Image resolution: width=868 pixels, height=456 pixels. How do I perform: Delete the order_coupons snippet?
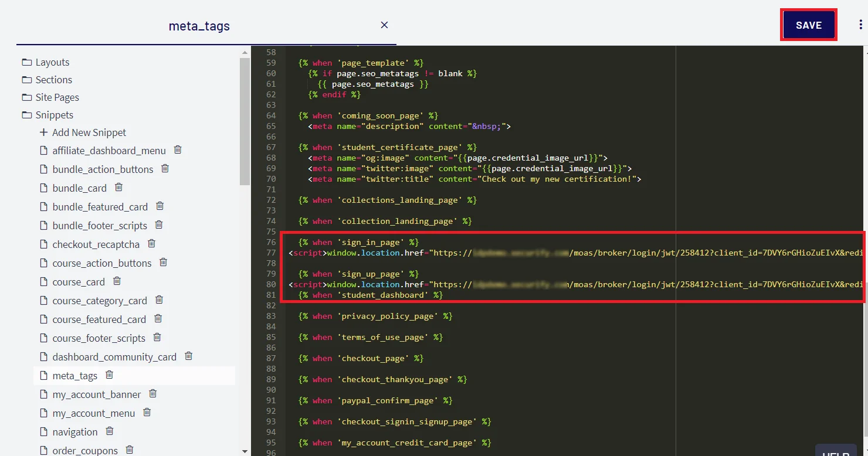[x=129, y=450]
